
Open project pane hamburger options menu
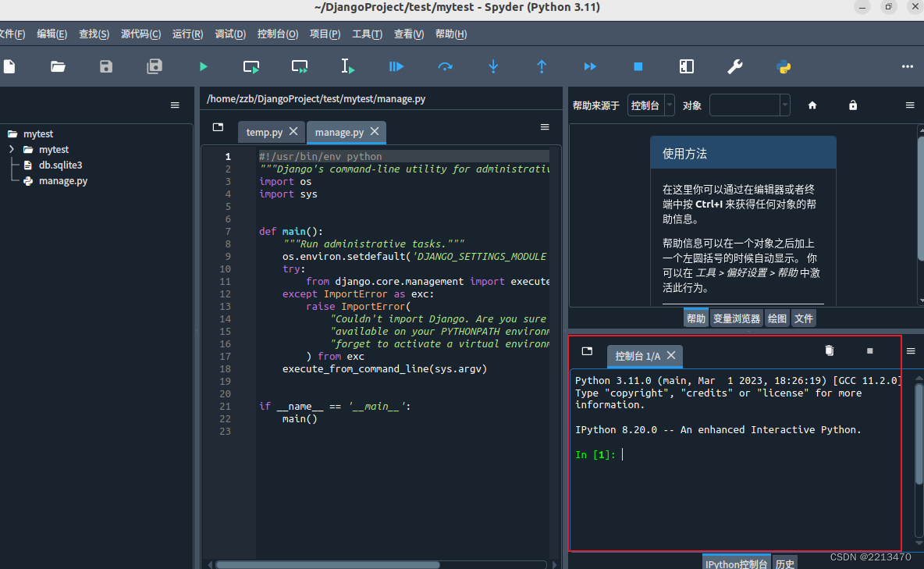175,105
